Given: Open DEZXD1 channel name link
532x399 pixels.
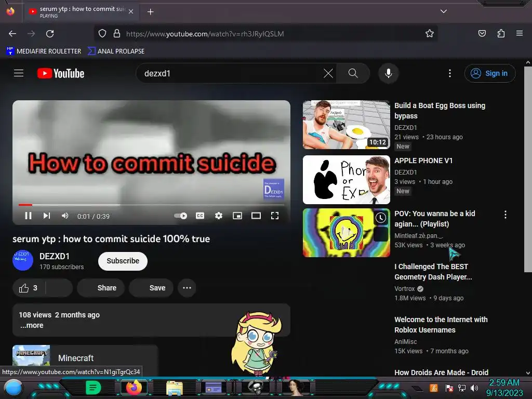Looking at the screenshot, I should [54, 256].
